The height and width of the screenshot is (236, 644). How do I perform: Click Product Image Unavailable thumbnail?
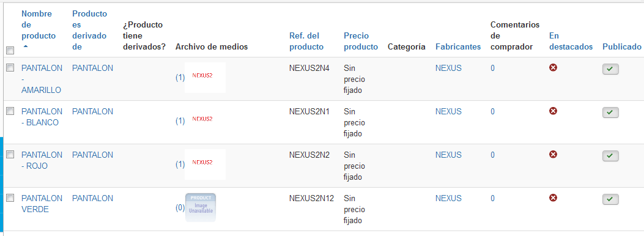coord(201,207)
